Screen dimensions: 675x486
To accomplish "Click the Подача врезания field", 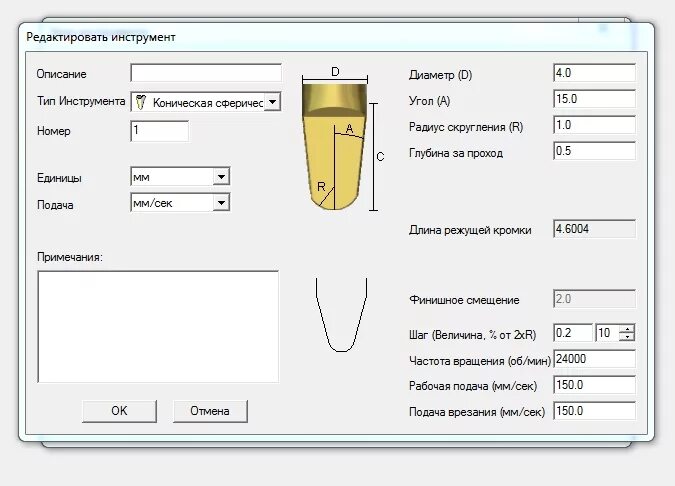I will 594,411.
